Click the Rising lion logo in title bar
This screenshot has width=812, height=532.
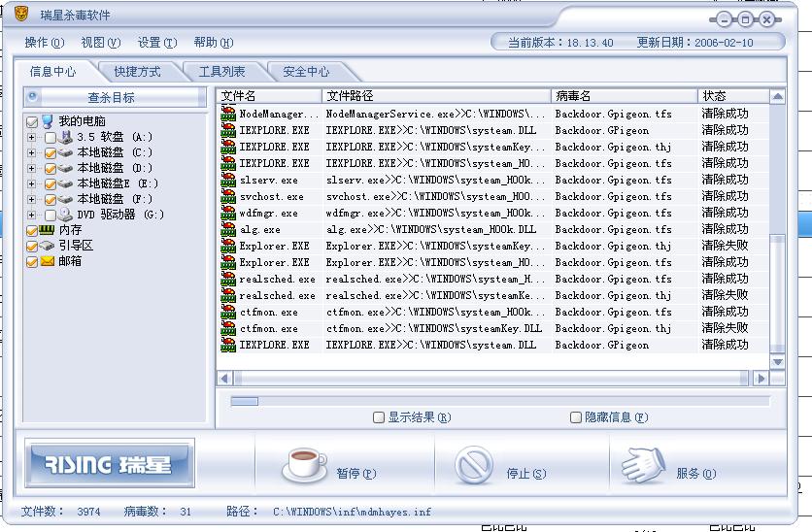[21, 14]
